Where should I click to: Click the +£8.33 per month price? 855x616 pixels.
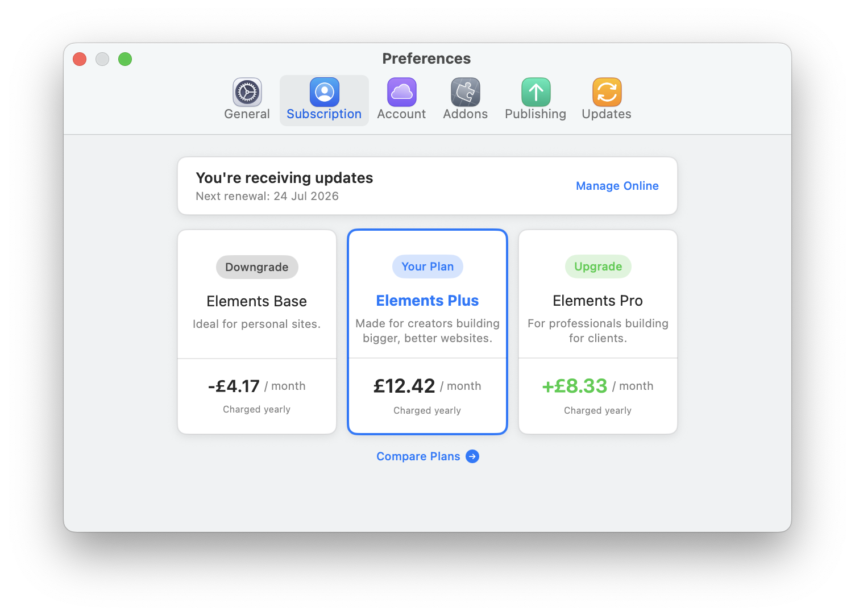(575, 386)
